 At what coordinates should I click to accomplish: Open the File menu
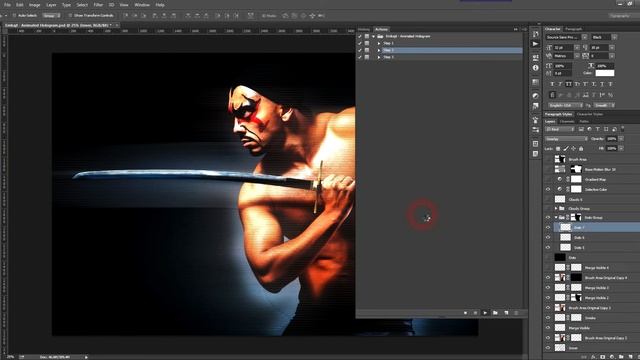[x=7, y=5]
